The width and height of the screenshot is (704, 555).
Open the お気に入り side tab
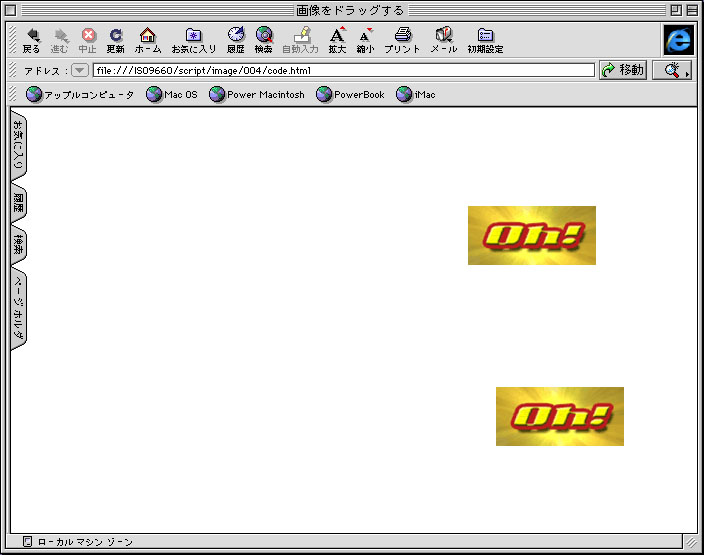(x=18, y=145)
